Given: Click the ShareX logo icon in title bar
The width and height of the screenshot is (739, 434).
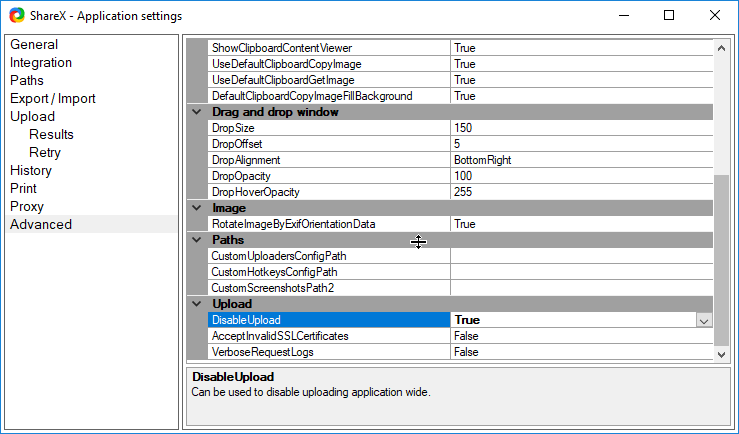Looking at the screenshot, I should click(x=17, y=16).
